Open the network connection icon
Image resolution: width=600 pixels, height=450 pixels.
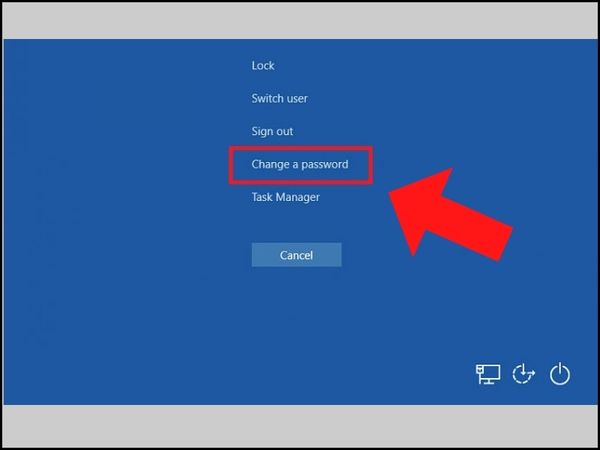pos(487,374)
